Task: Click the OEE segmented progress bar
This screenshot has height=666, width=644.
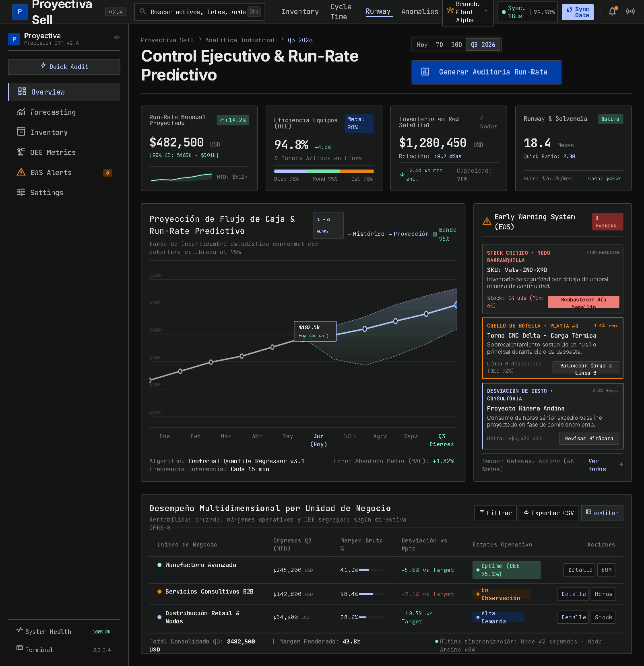Action: click(324, 171)
